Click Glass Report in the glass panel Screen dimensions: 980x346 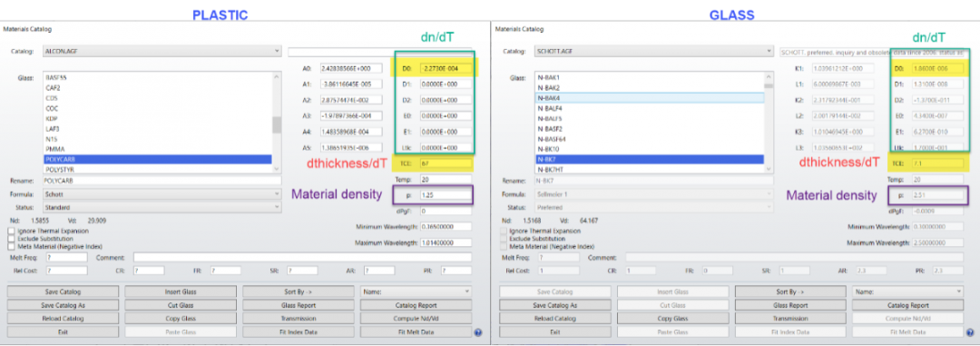coord(790,305)
